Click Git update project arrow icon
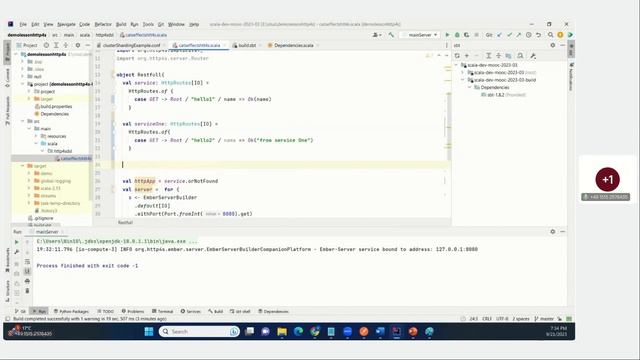Viewport: 640px width, 360px height. 500,35
